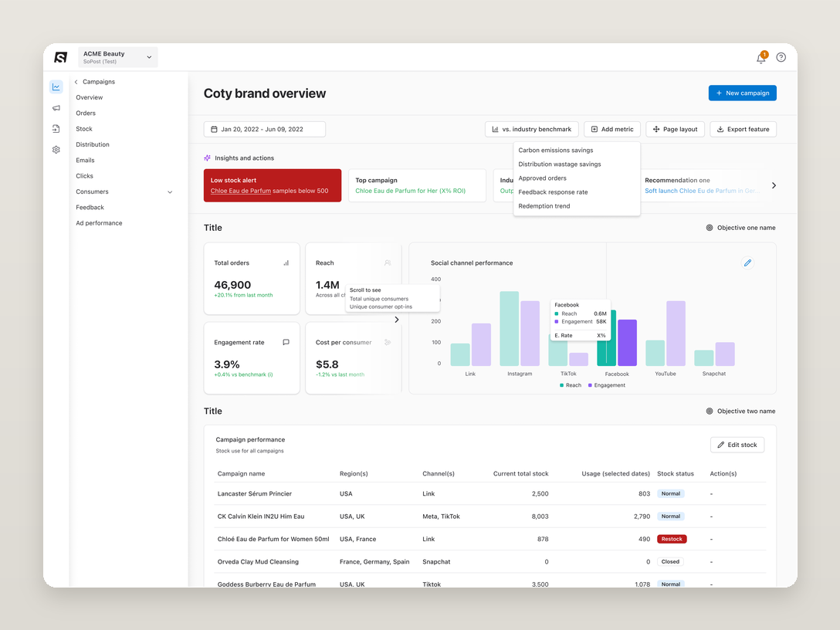This screenshot has width=840, height=630.
Task: Open the vs. industry benchmark dropdown
Action: point(531,129)
